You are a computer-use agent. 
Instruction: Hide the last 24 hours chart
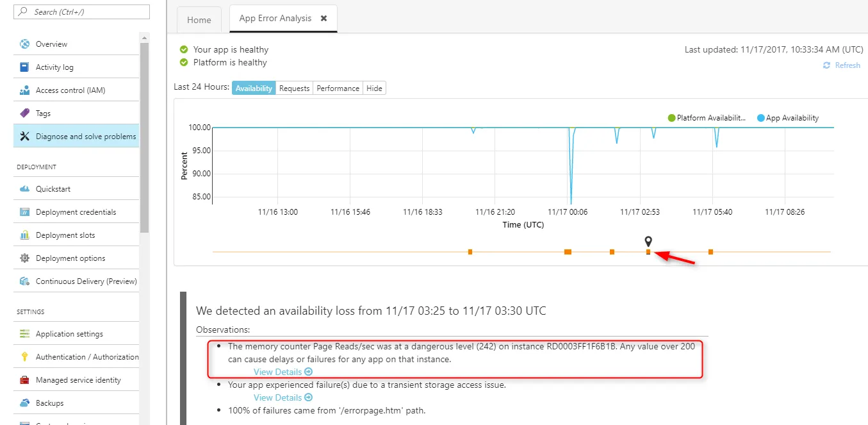pos(374,88)
